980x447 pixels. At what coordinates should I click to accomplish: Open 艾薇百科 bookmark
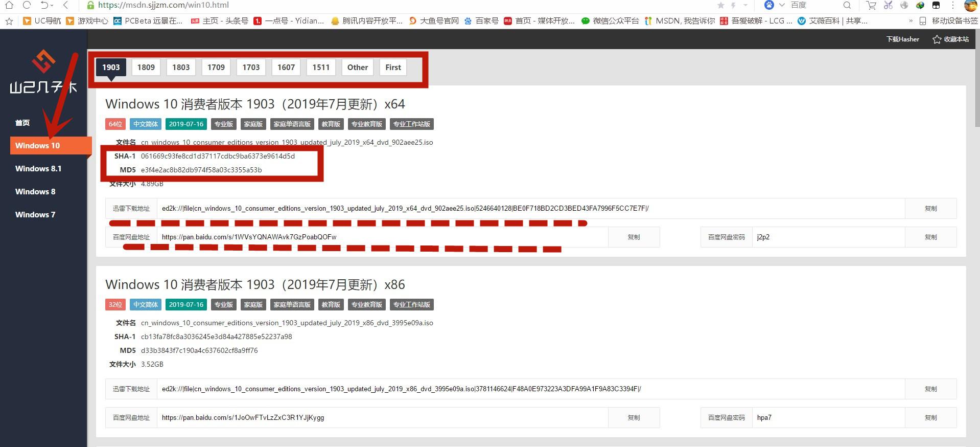pyautogui.click(x=833, y=21)
